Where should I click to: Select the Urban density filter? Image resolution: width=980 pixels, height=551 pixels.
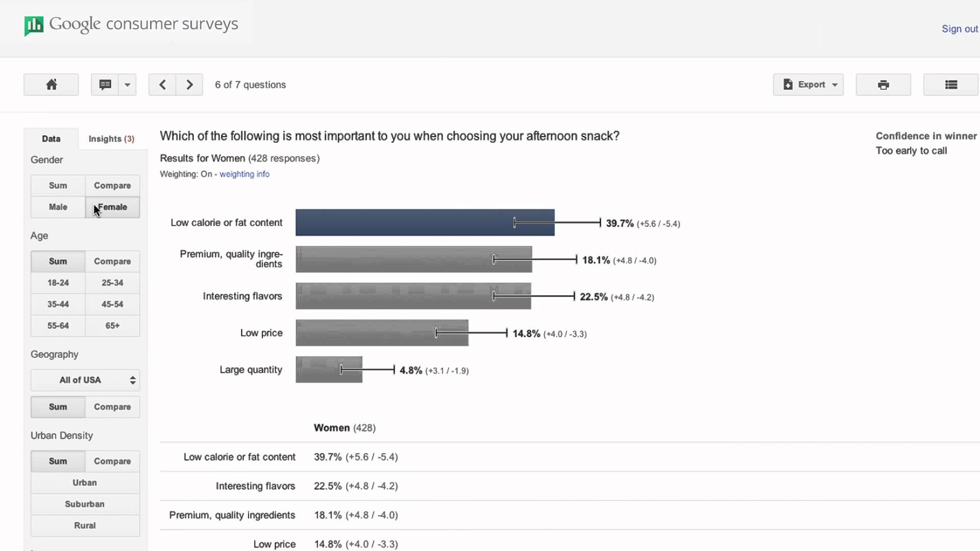click(x=85, y=483)
